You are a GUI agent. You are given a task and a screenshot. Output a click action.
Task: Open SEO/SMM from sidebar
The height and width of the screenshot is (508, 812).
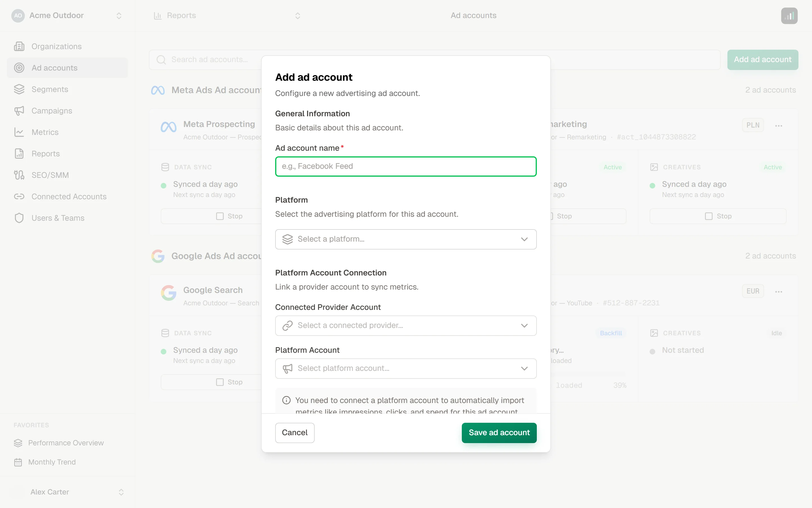pyautogui.click(x=67, y=175)
